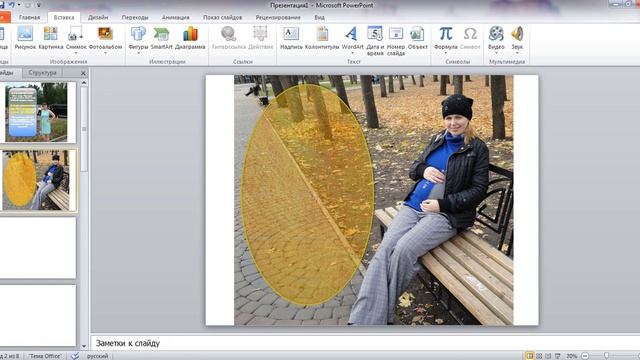Click the slide pane scroll up arrow
The width and height of the screenshot is (640, 360).
pyautogui.click(x=84, y=82)
